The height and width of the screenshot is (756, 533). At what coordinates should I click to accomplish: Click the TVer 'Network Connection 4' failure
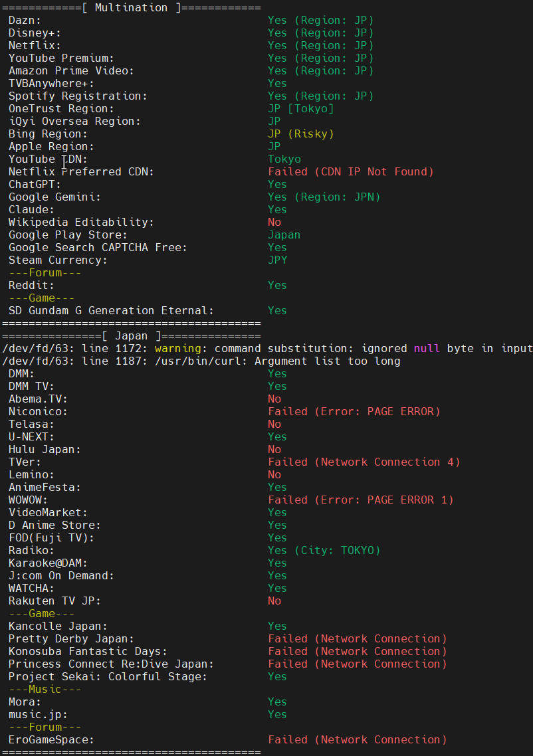pos(364,462)
